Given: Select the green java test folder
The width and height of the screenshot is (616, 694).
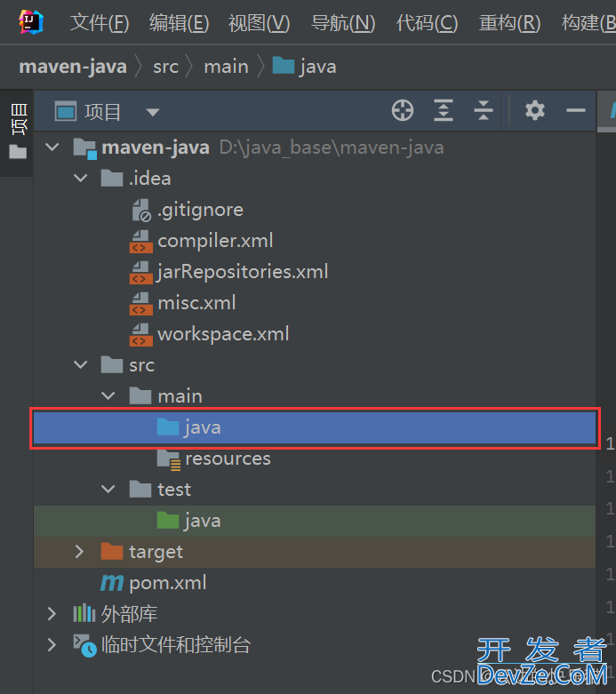Looking at the screenshot, I should click(x=315, y=521).
